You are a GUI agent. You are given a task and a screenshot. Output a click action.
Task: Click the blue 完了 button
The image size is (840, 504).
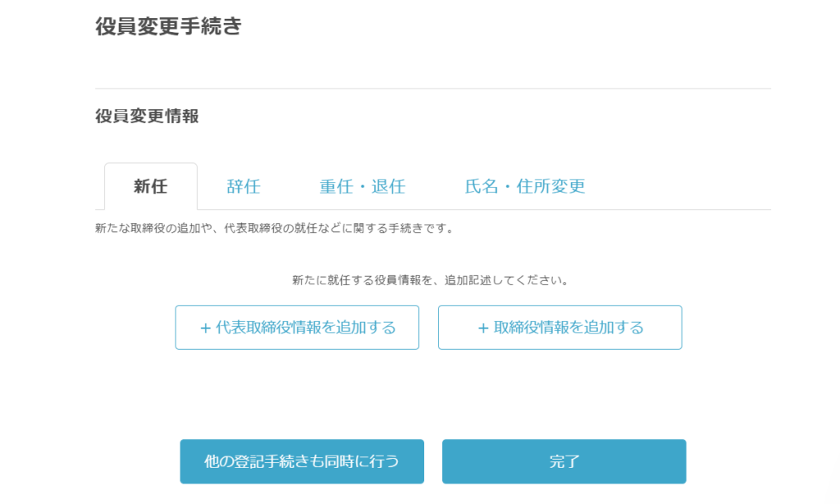[x=564, y=461]
